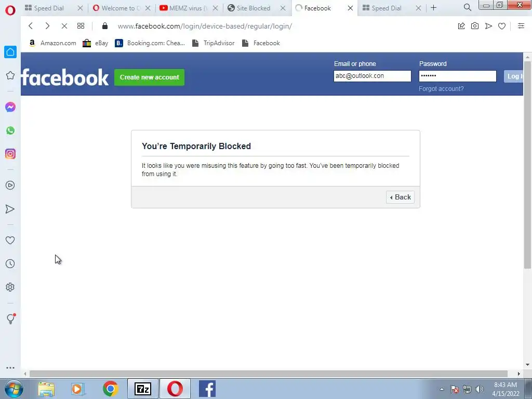Click the horizontal scrollbar thumb
Viewport: 532px width, 399px height.
pyautogui.click(x=269, y=374)
